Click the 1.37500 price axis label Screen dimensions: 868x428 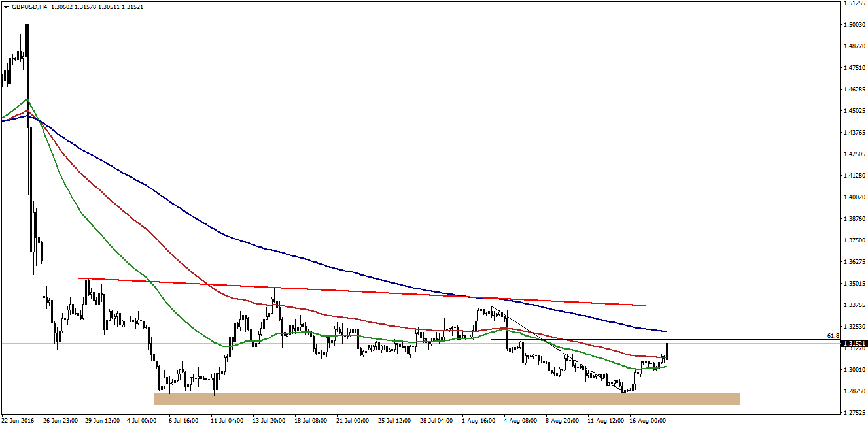(855, 240)
